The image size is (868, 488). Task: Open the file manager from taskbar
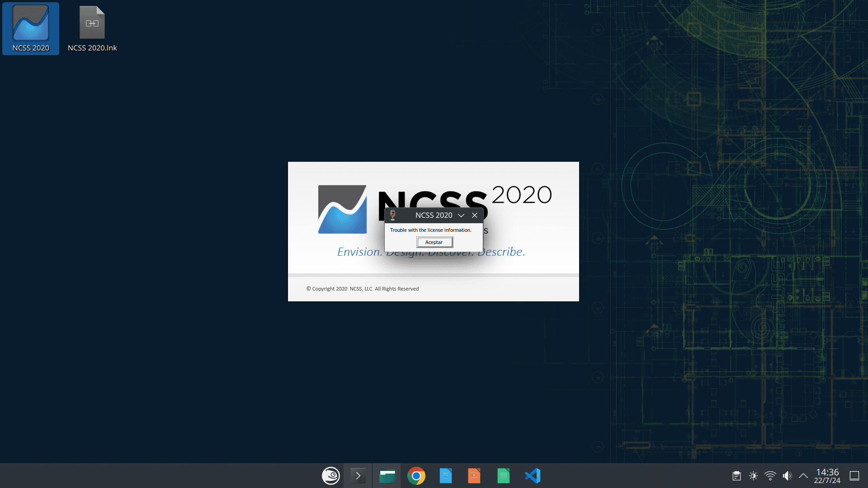387,476
